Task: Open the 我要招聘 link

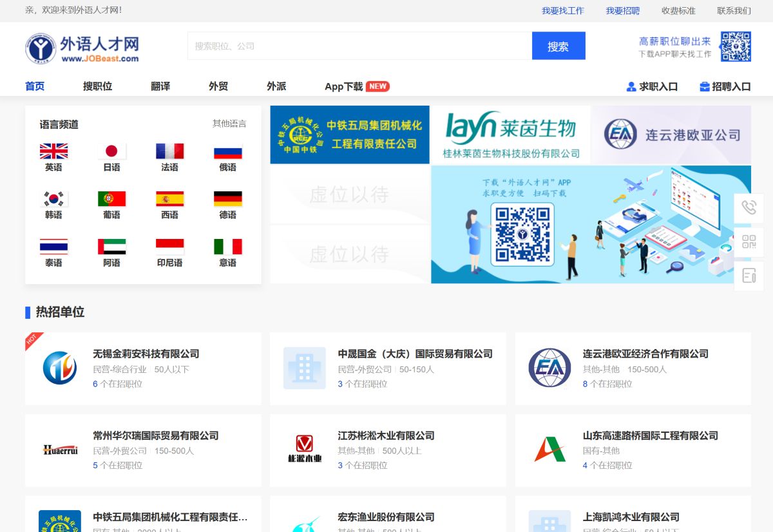Action: coord(623,11)
